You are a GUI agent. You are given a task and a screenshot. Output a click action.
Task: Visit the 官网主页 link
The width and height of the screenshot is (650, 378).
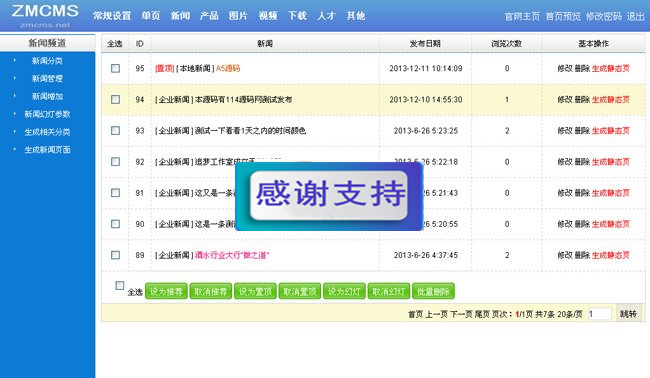click(522, 17)
